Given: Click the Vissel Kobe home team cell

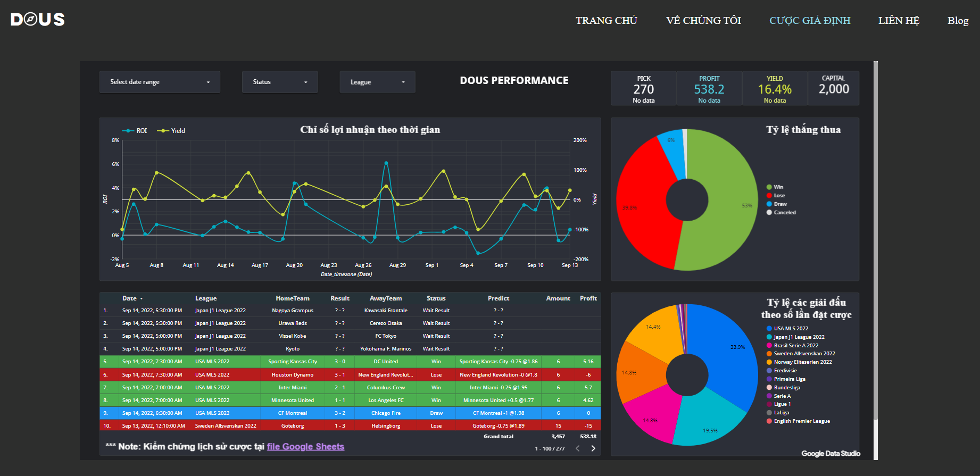Looking at the screenshot, I should [x=293, y=336].
